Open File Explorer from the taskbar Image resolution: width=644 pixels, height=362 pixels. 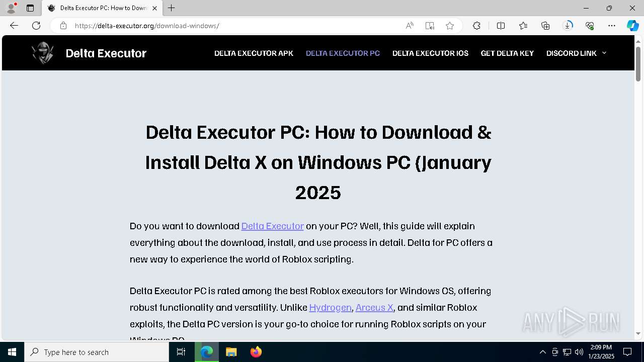click(231, 352)
